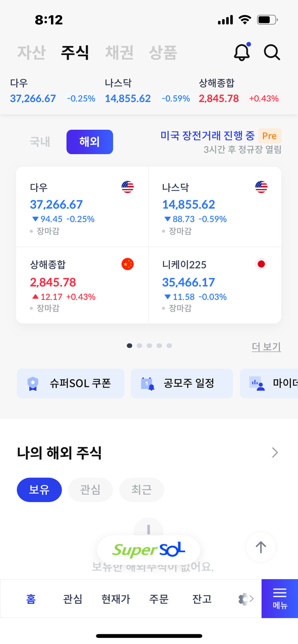Open the hamburger 메뉴 button
298x644 pixels.
(x=280, y=598)
